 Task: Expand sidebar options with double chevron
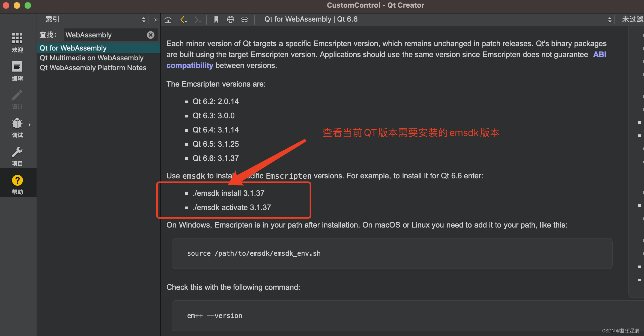click(156, 20)
